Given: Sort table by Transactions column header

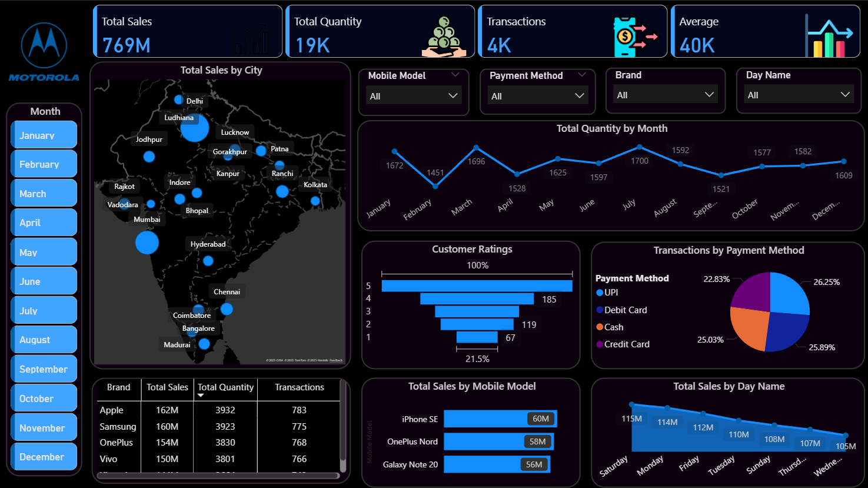Looking at the screenshot, I should 299,387.
